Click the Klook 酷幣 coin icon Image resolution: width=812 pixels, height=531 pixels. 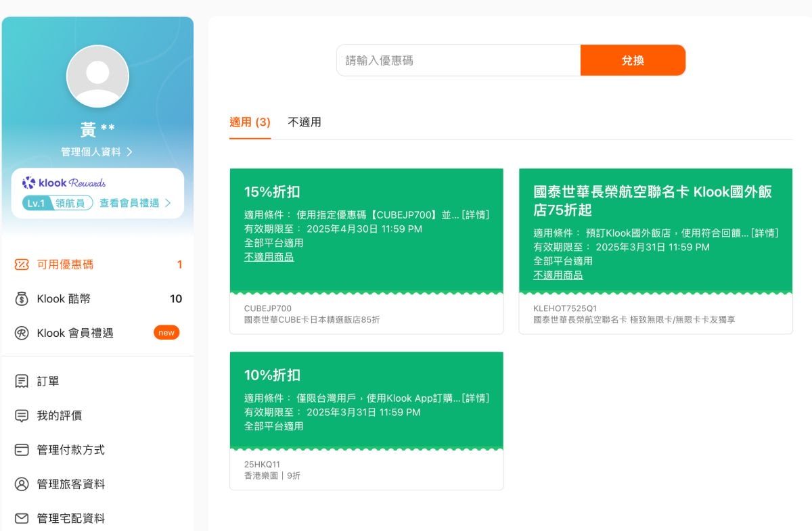(22, 299)
